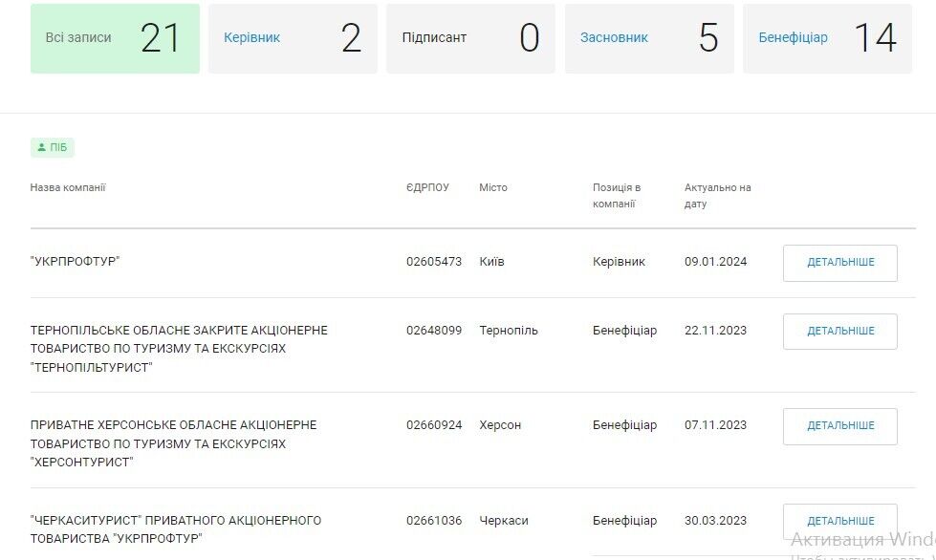Click date 09.01.2024
The height and width of the screenshot is (560, 936).
coord(716,261)
